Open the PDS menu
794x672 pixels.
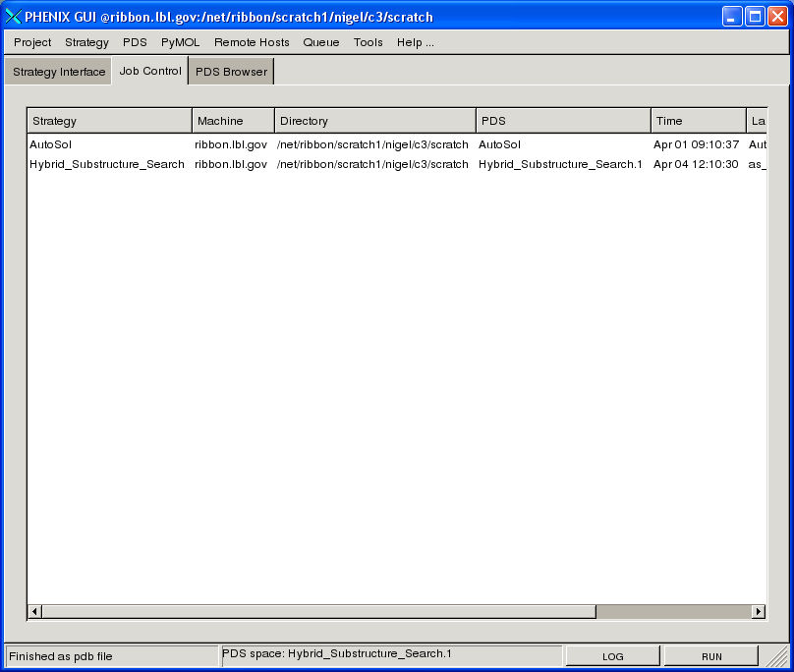coord(135,42)
